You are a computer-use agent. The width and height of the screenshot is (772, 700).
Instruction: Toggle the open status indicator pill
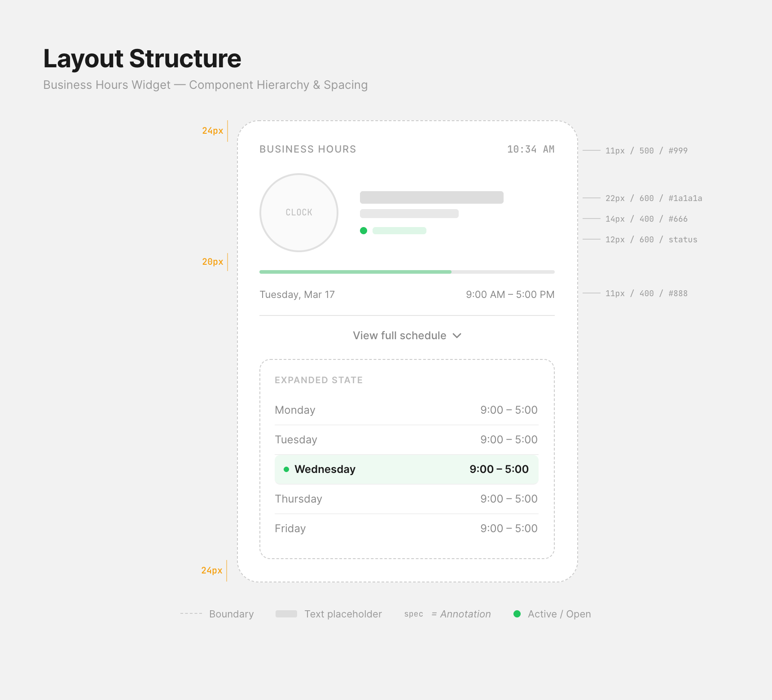click(399, 230)
